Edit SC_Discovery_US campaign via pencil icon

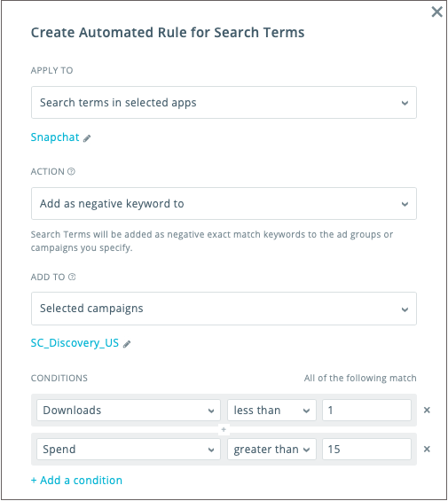127,344
